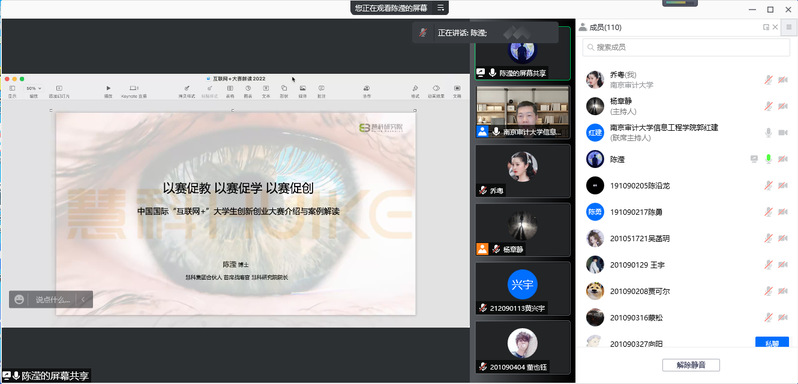Image resolution: width=798 pixels, height=384 pixels.
Task: Open the sharing options menu icon at top
Action: click(x=440, y=8)
